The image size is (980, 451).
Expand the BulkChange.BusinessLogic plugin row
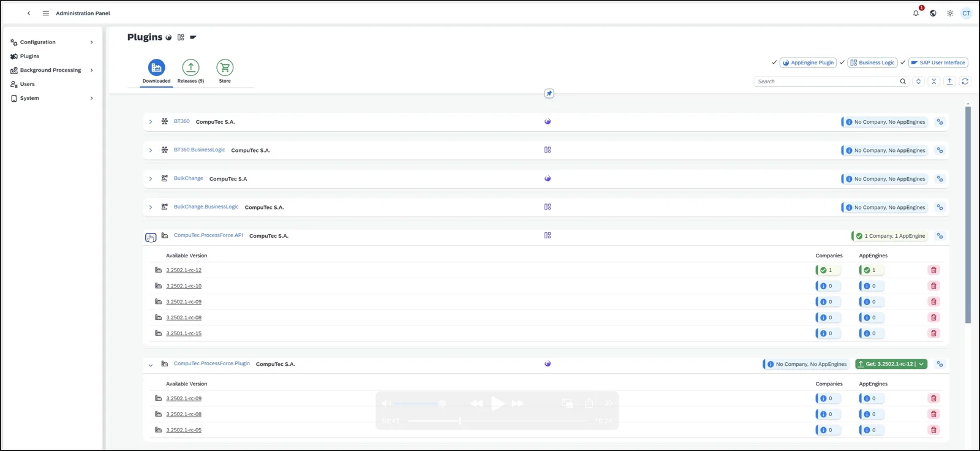pos(151,207)
